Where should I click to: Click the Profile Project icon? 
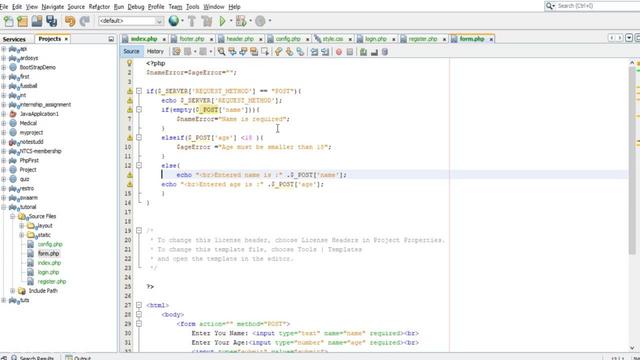260,21
